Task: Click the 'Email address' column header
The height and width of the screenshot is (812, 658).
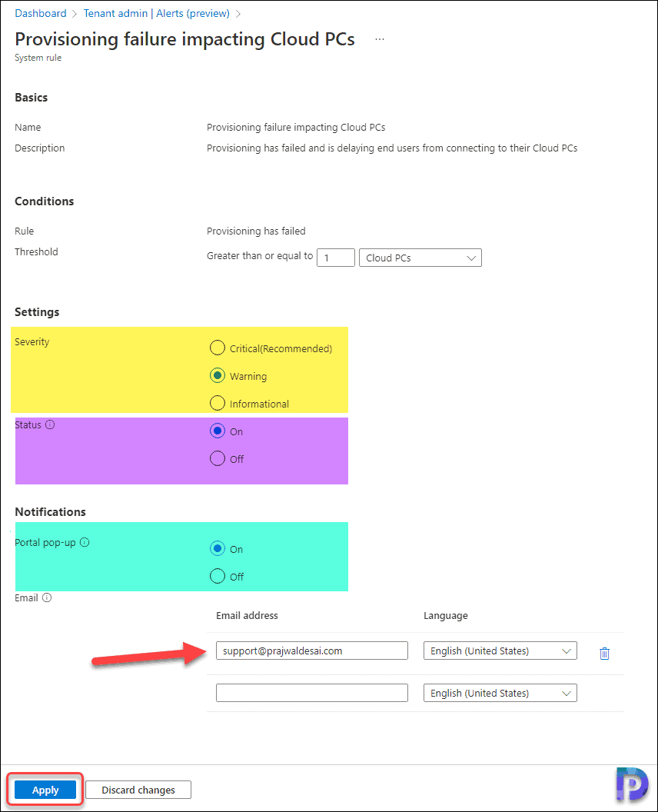Action: click(247, 616)
